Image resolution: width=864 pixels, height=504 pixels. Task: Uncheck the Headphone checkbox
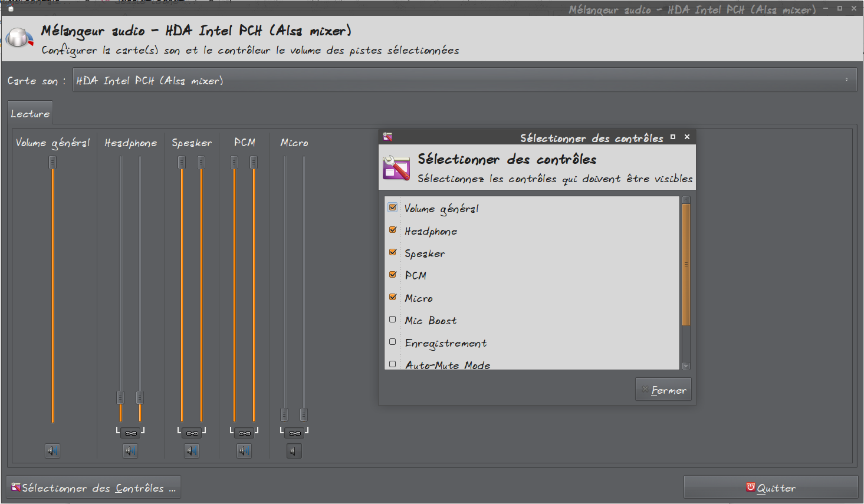393,230
